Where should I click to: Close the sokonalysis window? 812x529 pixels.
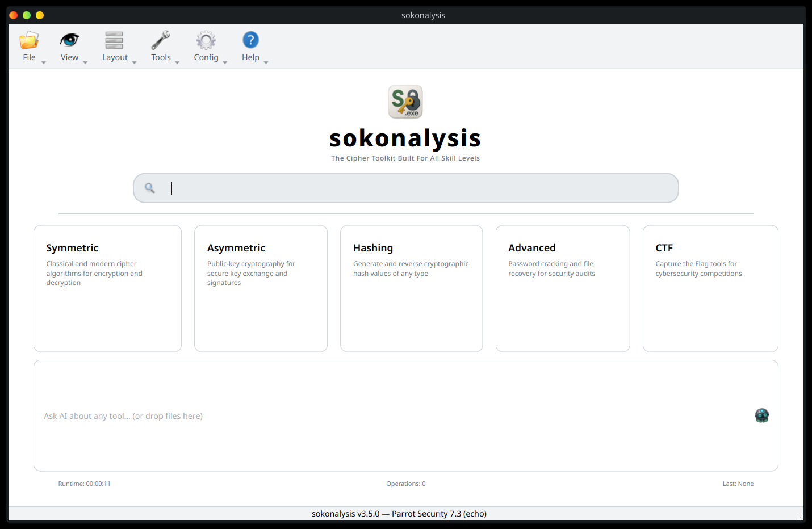(14, 15)
